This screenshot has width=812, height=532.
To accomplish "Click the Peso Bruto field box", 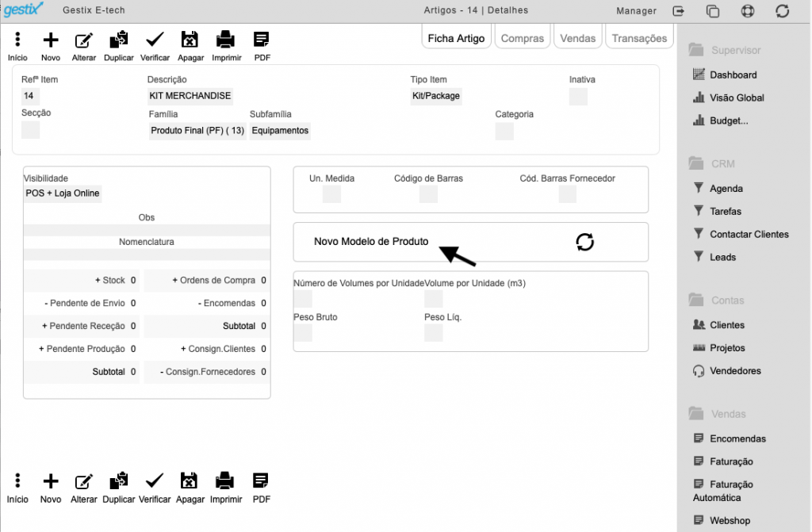I will [303, 333].
